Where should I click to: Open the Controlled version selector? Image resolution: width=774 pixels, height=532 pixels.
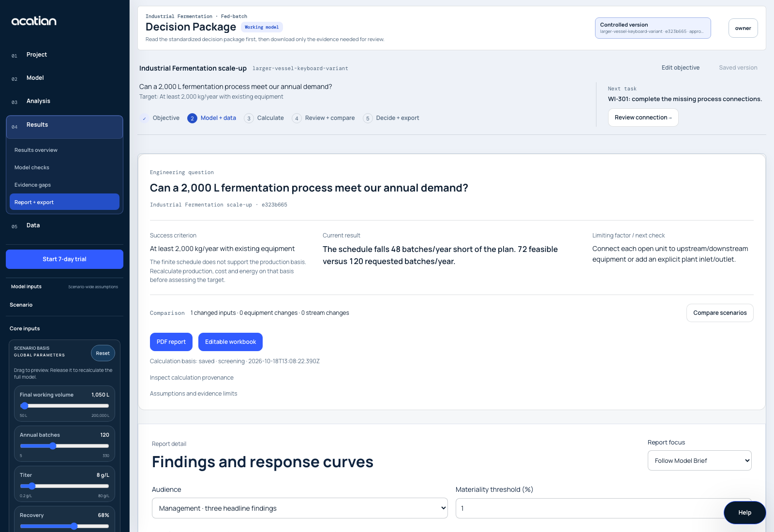pos(653,28)
